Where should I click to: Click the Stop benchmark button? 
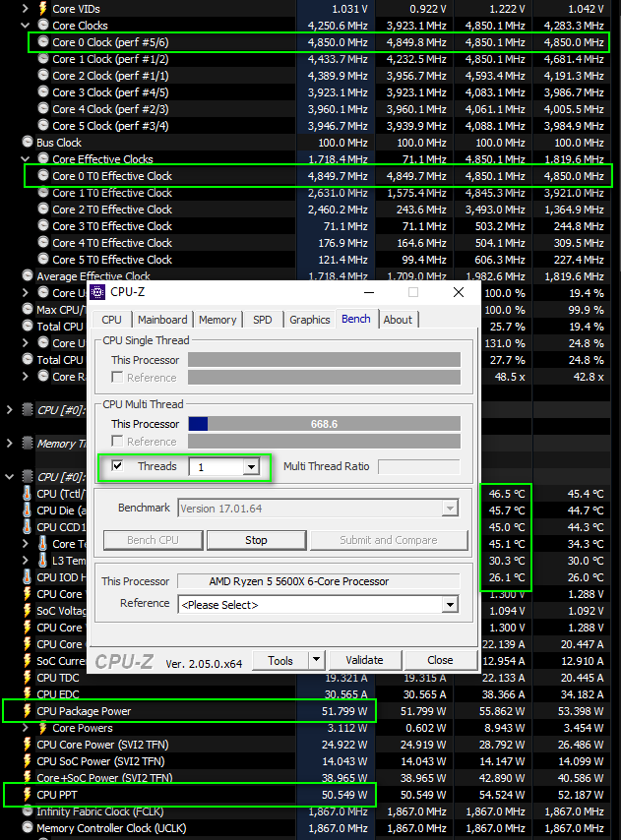(x=256, y=540)
